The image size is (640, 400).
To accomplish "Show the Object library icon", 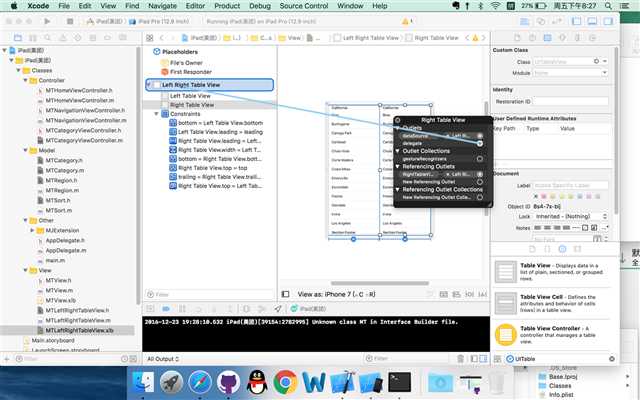I will click(562, 249).
